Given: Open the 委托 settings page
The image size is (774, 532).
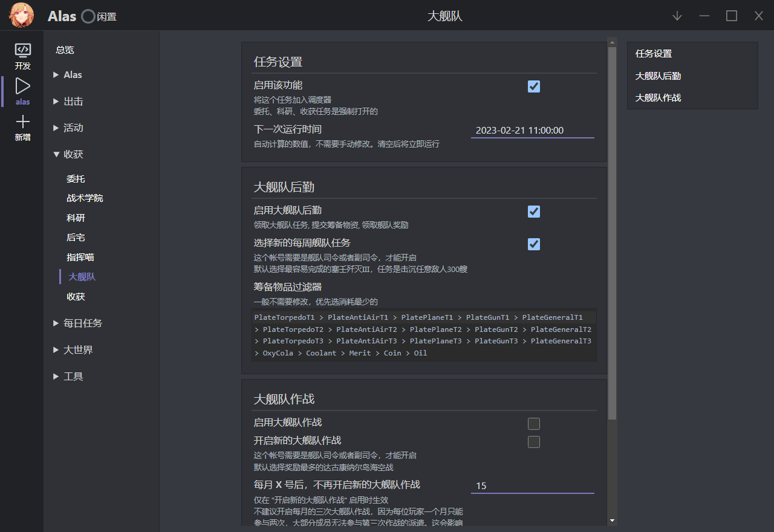Looking at the screenshot, I should (x=76, y=179).
